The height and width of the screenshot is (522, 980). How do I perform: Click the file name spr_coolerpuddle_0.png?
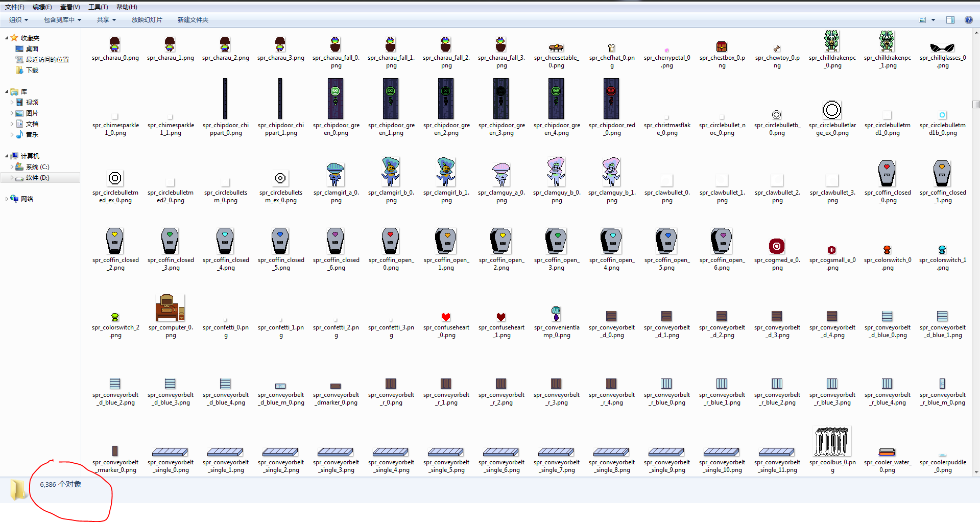(942, 466)
